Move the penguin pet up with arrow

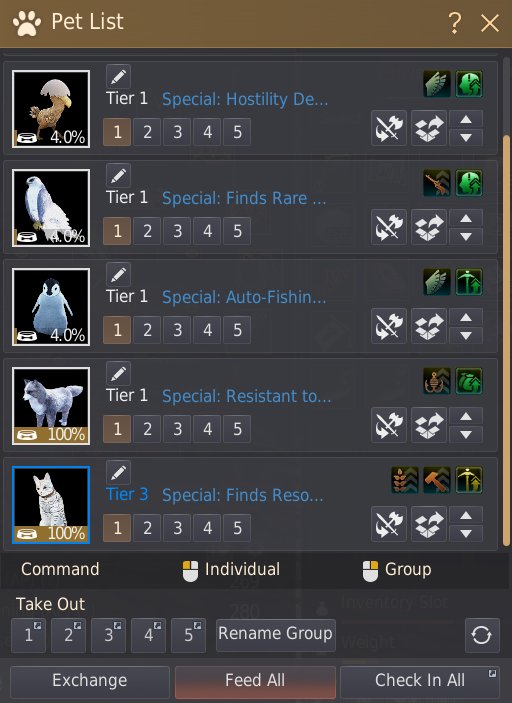[x=466, y=317]
